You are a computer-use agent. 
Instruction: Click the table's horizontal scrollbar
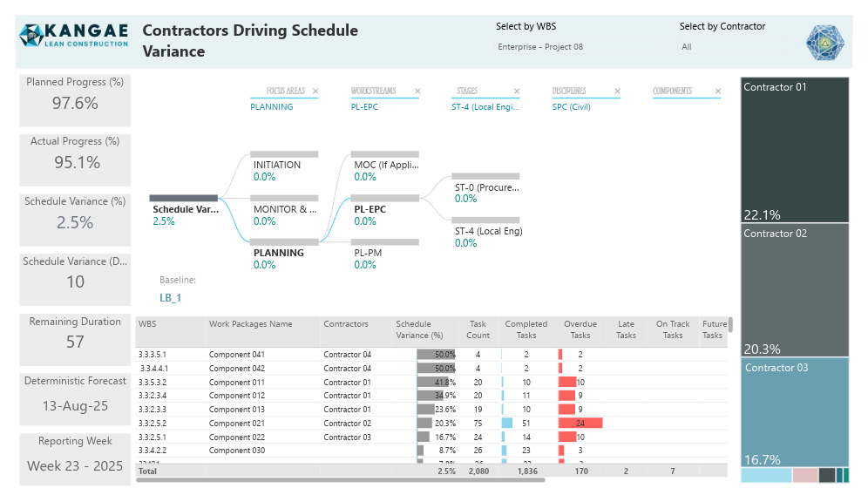[341, 480]
